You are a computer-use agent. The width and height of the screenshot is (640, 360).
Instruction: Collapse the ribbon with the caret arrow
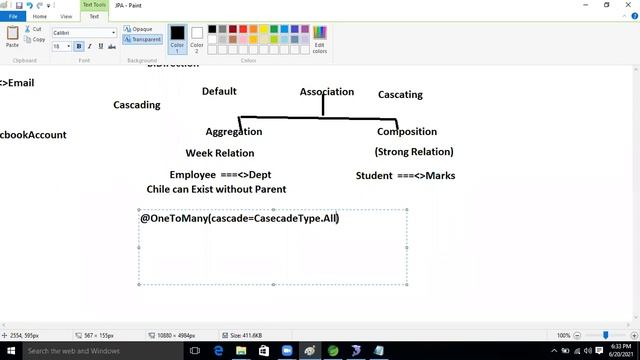click(624, 16)
